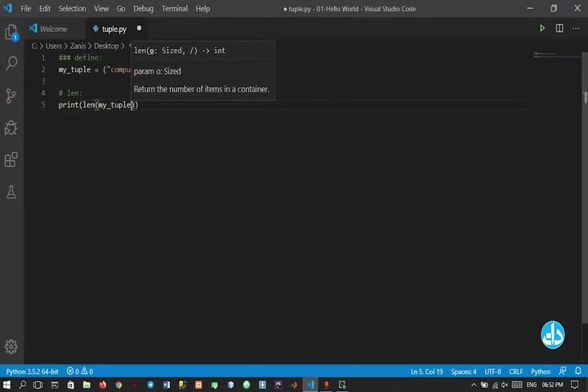Image resolution: width=588 pixels, height=392 pixels.
Task: Split the editor to the right
Action: pyautogui.click(x=559, y=29)
